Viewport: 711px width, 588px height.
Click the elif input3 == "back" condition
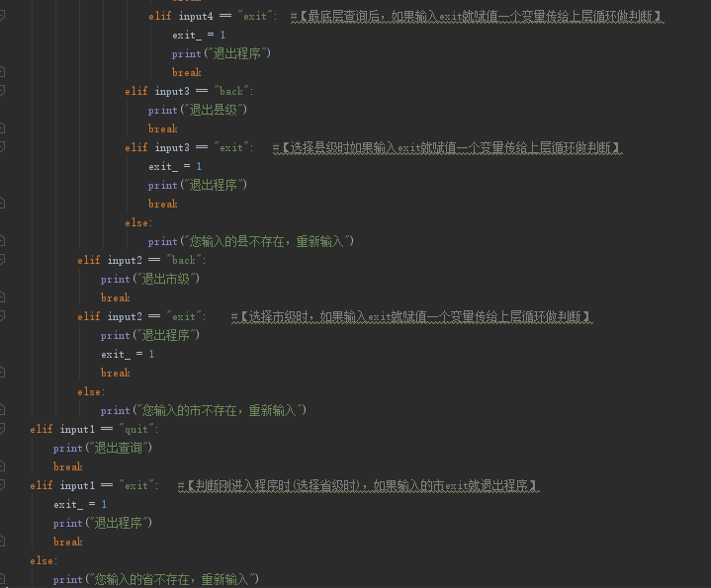(x=189, y=91)
